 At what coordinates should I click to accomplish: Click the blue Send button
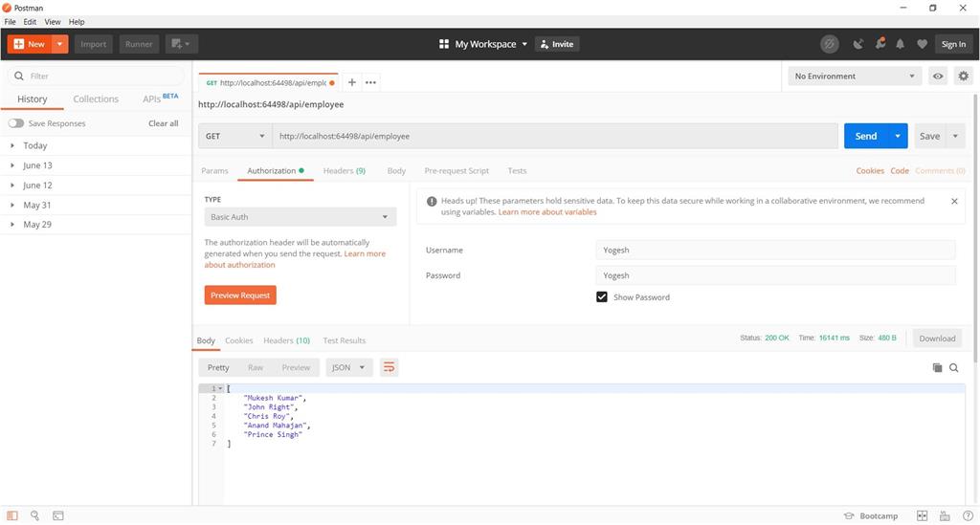click(x=866, y=136)
